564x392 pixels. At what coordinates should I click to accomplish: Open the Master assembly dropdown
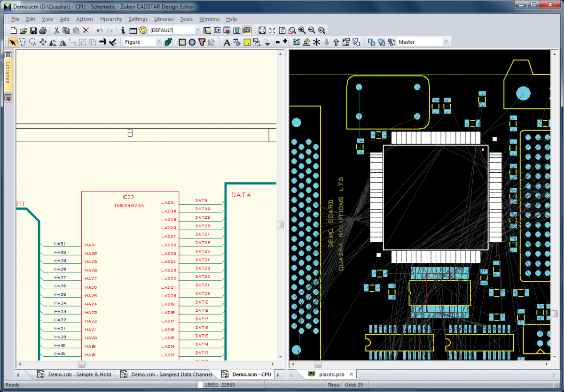tap(446, 42)
